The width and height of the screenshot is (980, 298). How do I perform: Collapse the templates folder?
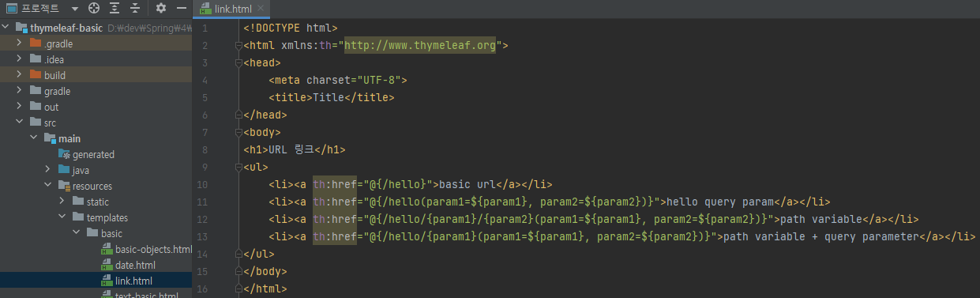pos(62,217)
